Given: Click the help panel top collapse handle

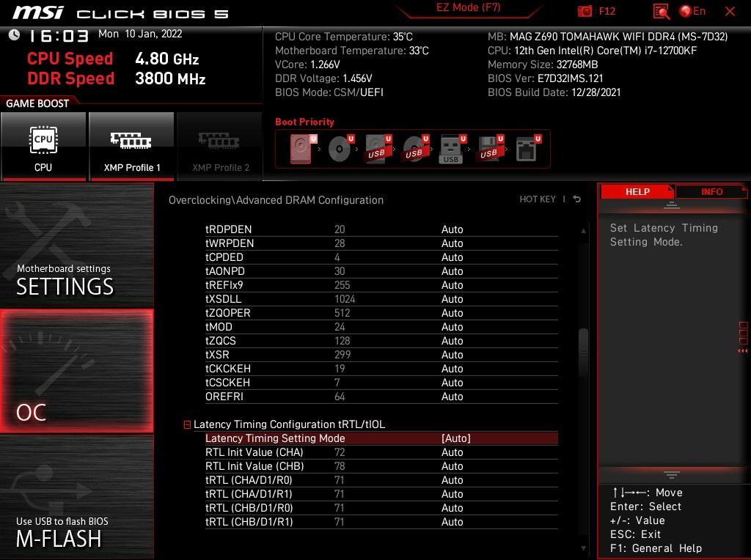Looking at the screenshot, I should pos(672,205).
